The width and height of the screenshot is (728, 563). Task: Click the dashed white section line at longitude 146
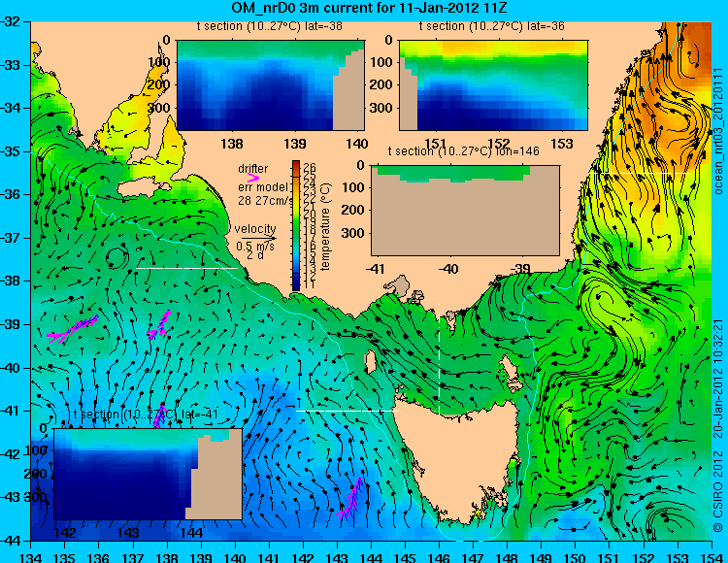pyautogui.click(x=439, y=358)
